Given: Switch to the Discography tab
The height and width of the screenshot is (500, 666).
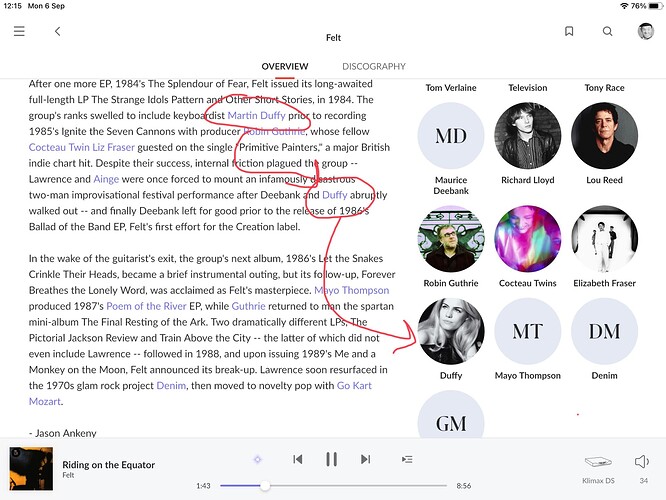Looking at the screenshot, I should [374, 67].
